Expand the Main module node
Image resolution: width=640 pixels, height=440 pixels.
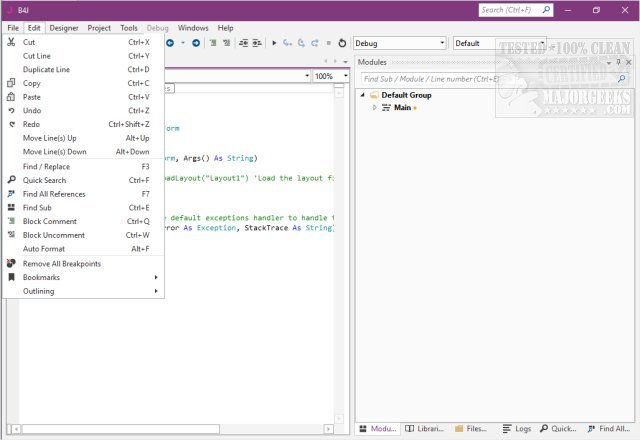[x=374, y=107]
